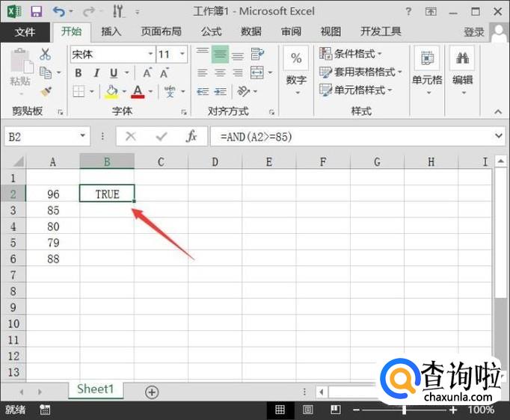510x420 pixels.
Task: Switch to Data (数据) tab
Action: click(x=251, y=31)
